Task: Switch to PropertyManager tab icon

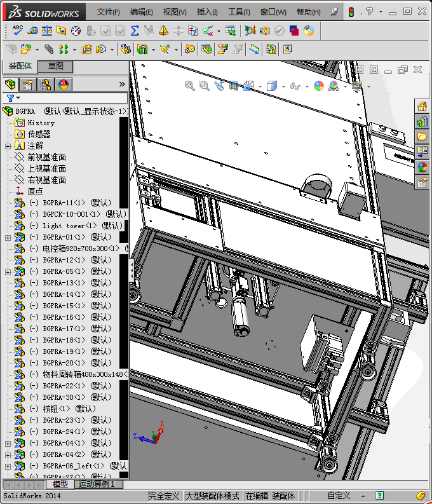Action: click(x=28, y=85)
